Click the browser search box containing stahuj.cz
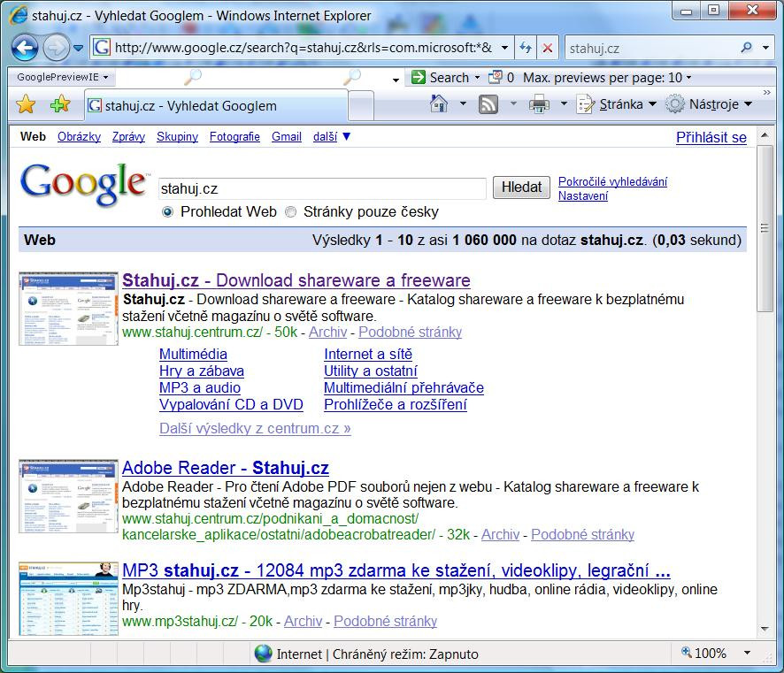The width and height of the screenshot is (784, 673). (x=651, y=48)
